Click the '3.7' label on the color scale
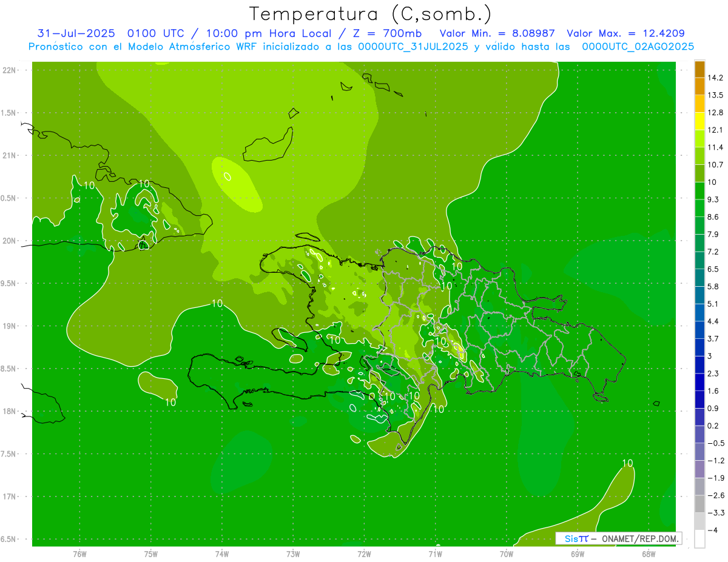 point(713,339)
